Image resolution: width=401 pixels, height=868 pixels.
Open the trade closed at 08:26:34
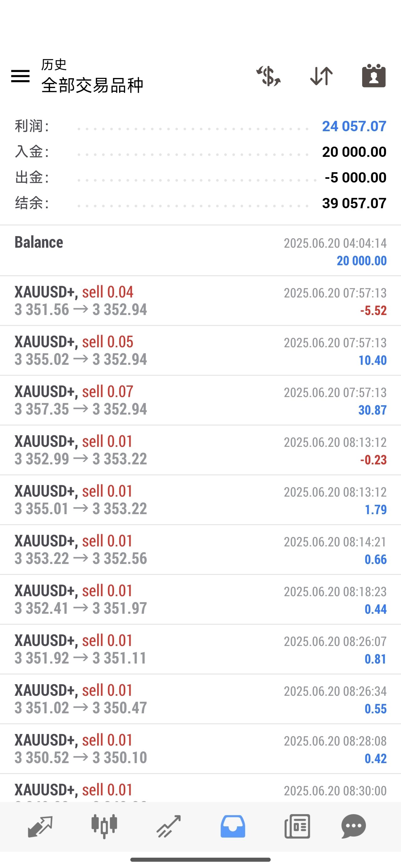[200, 699]
